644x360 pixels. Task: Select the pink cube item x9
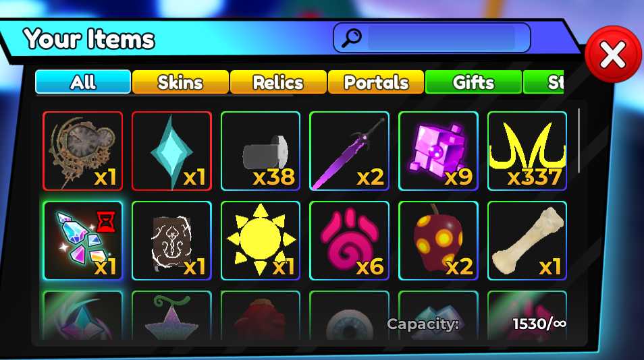tap(438, 151)
